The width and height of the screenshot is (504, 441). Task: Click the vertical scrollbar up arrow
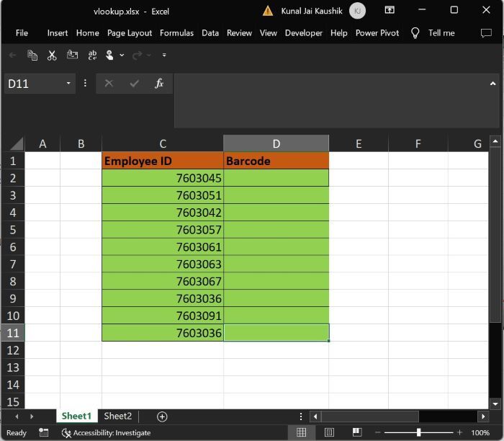pyautogui.click(x=495, y=141)
